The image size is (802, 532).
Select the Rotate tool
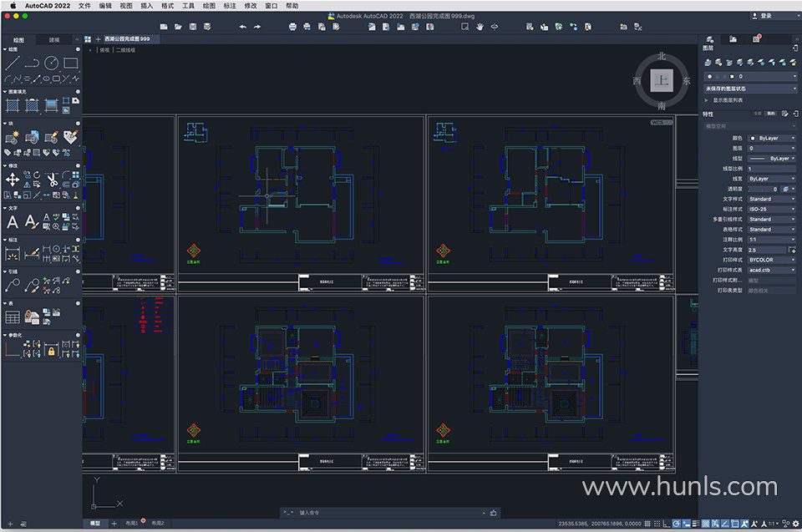point(37,175)
